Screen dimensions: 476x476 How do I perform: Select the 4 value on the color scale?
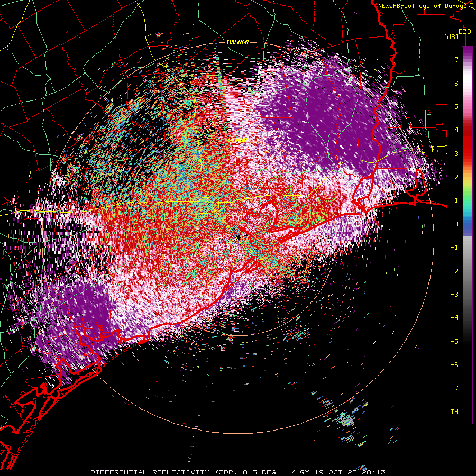[x=456, y=130]
